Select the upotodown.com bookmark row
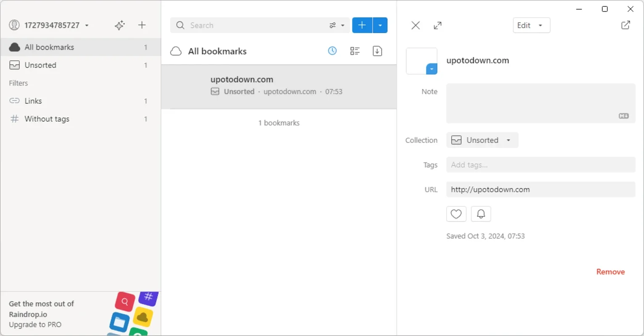The image size is (644, 336). pyautogui.click(x=279, y=87)
